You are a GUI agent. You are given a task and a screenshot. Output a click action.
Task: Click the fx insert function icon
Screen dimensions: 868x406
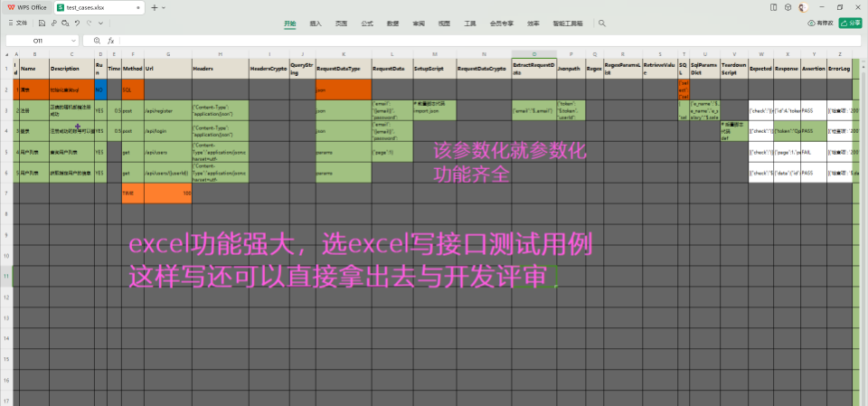pos(110,41)
